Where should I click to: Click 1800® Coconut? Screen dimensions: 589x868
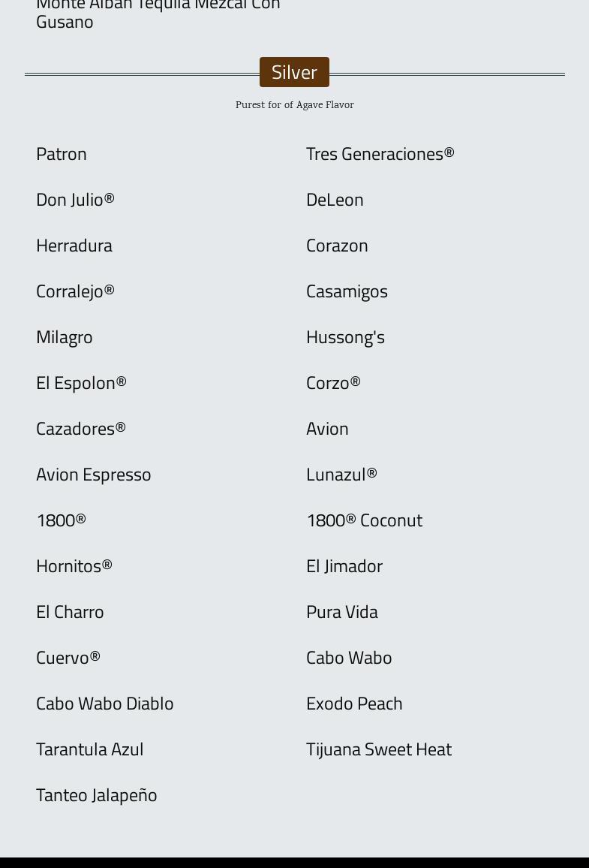[364, 520]
